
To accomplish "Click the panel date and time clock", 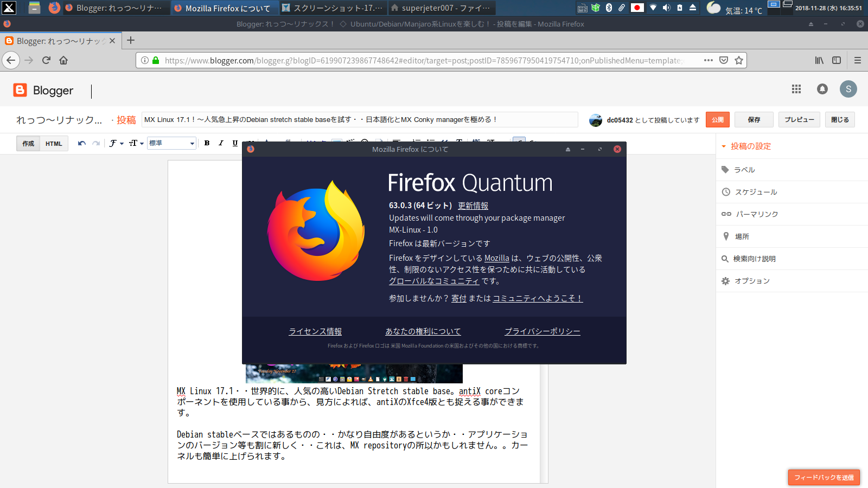I will [x=828, y=8].
